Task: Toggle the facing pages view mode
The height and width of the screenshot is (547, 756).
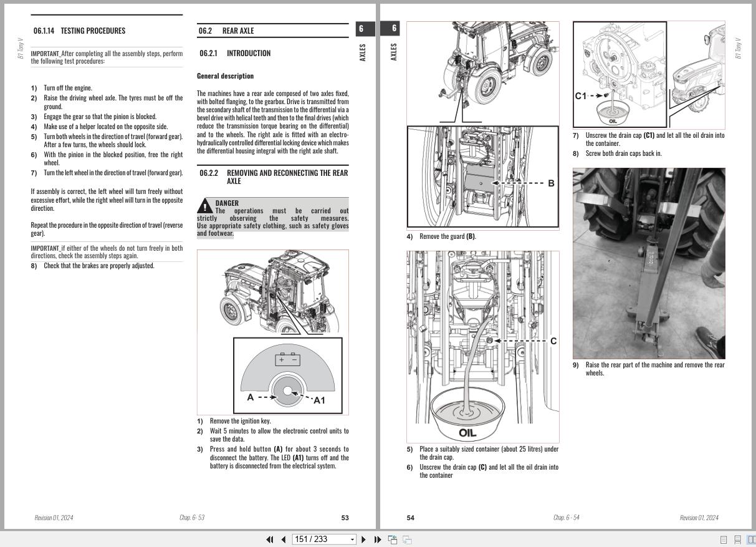Action: coord(751,539)
